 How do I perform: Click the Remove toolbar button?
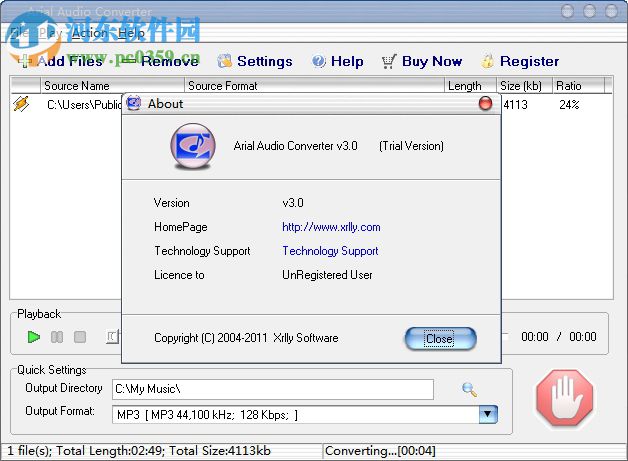pos(160,61)
